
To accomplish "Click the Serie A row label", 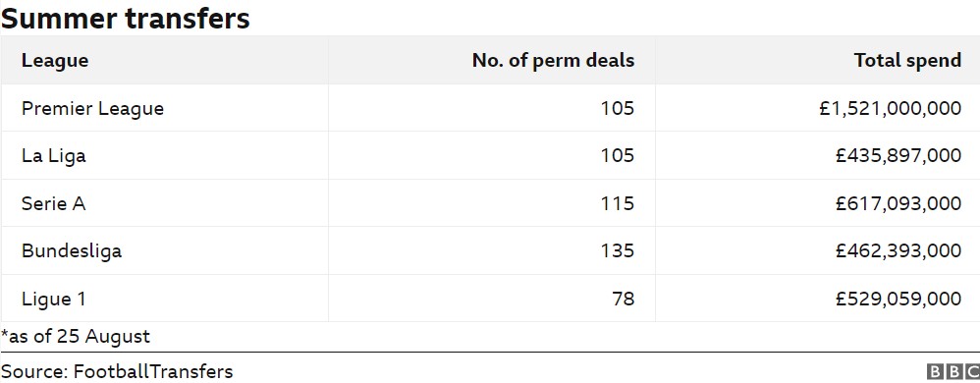I will [x=53, y=203].
